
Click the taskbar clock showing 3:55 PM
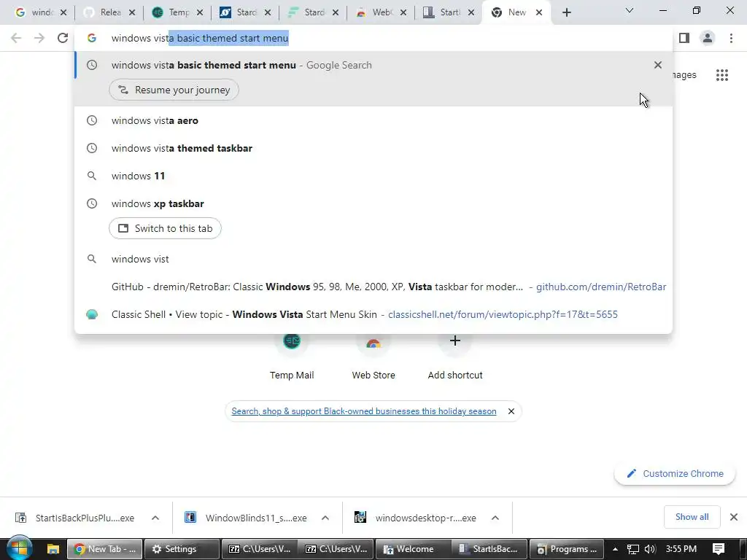681,549
